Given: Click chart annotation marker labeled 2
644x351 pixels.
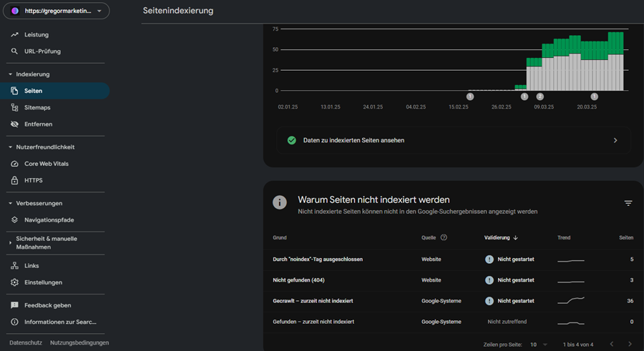Looking at the screenshot, I should [540, 97].
